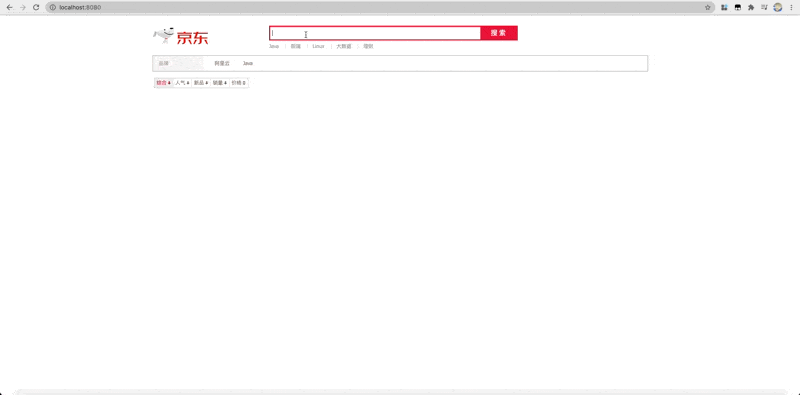Focus the product search input box
Screen dimensions: 800x395
point(375,33)
